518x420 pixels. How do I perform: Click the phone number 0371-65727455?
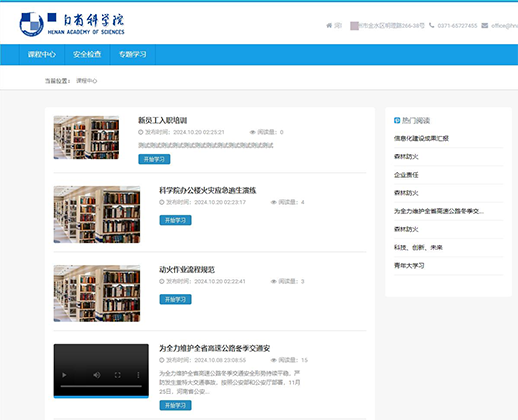[x=457, y=26]
